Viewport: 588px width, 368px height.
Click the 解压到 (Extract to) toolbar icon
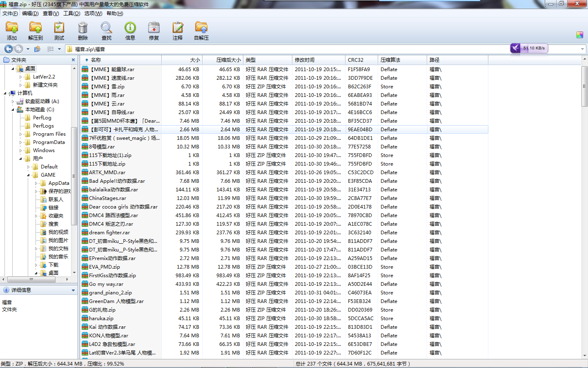pyautogui.click(x=36, y=31)
